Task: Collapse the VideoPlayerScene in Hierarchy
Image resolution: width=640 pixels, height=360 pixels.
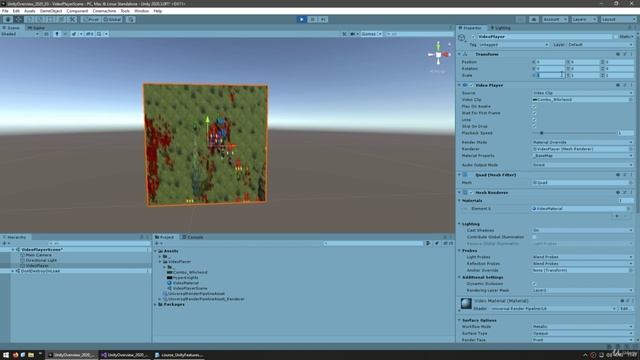Action: pos(13,249)
